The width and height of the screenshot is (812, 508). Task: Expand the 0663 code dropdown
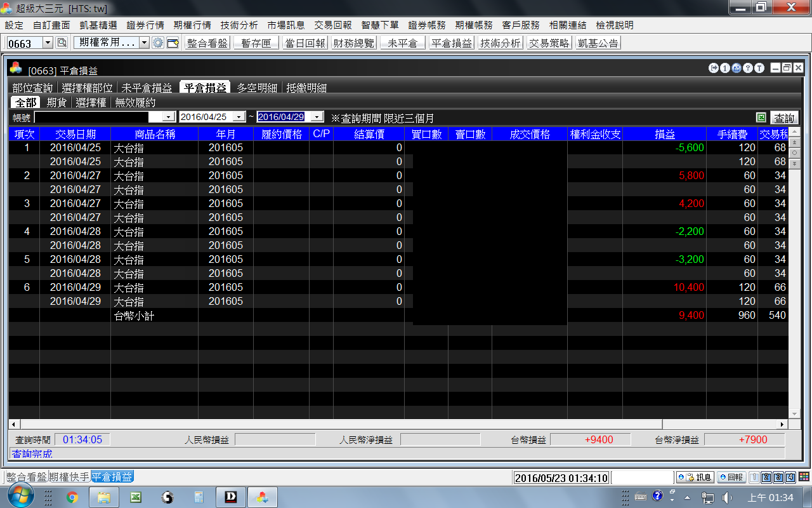48,43
